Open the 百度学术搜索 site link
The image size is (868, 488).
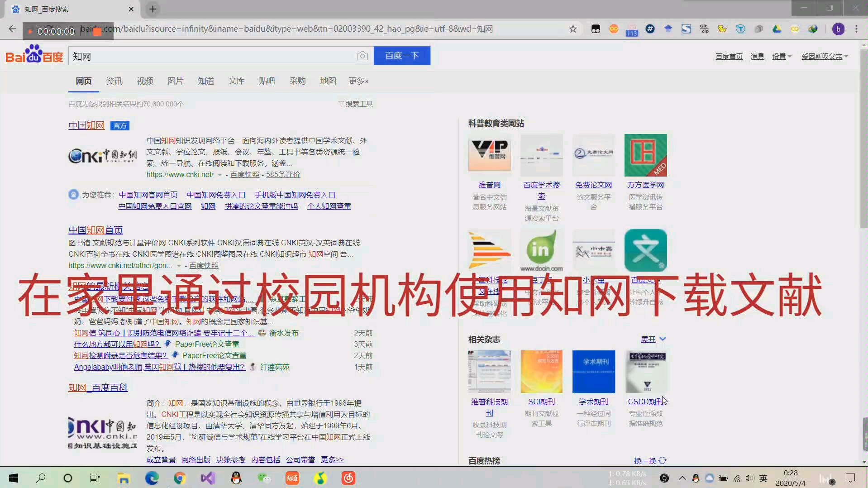541,190
